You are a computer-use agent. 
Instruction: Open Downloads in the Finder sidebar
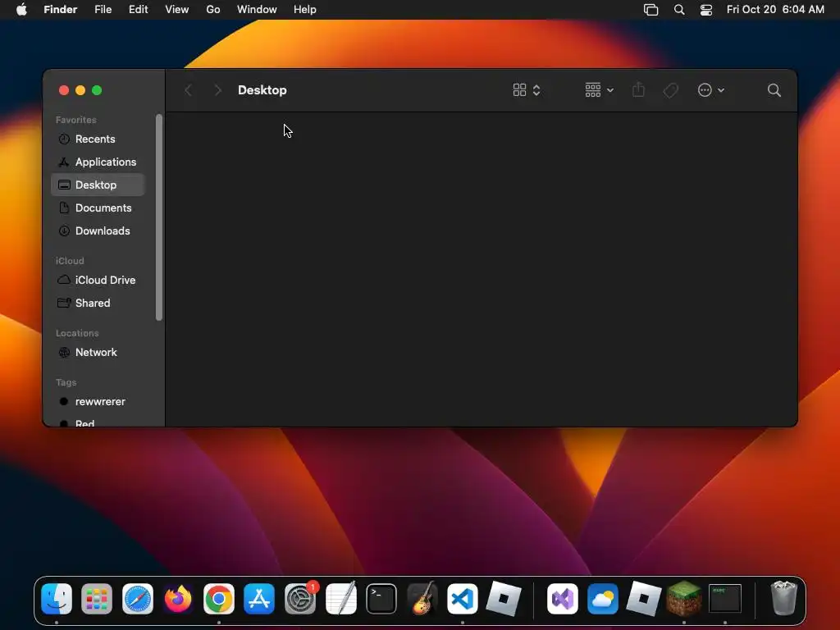pyautogui.click(x=98, y=231)
